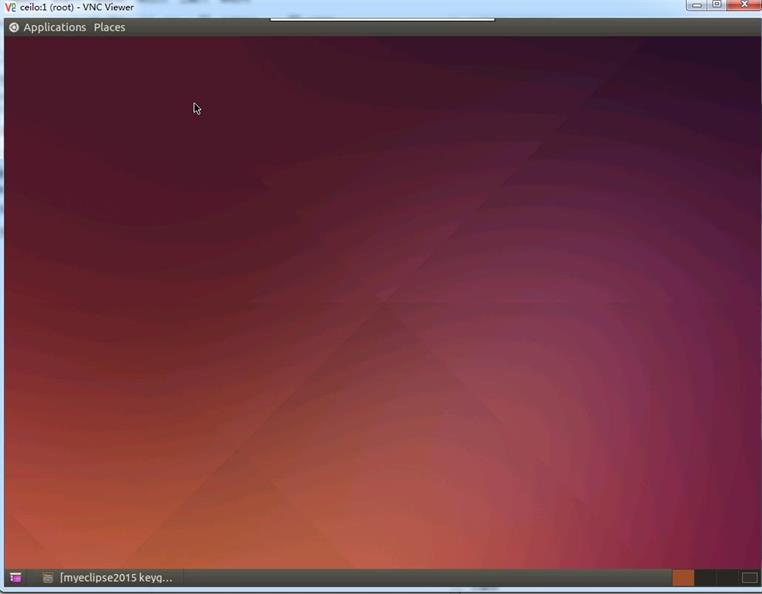Click the GNOME logo icon beside Applications
Screen dimensions: 762x594
(14, 28)
